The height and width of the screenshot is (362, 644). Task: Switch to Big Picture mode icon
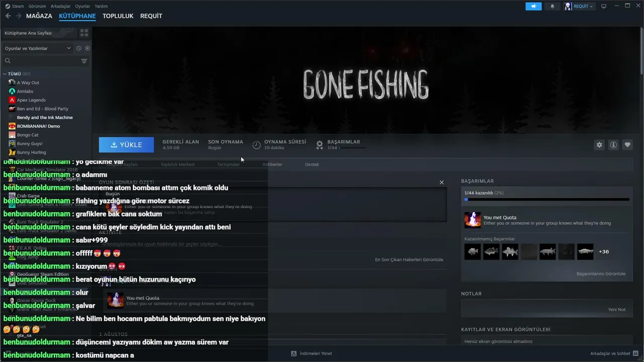point(604,6)
